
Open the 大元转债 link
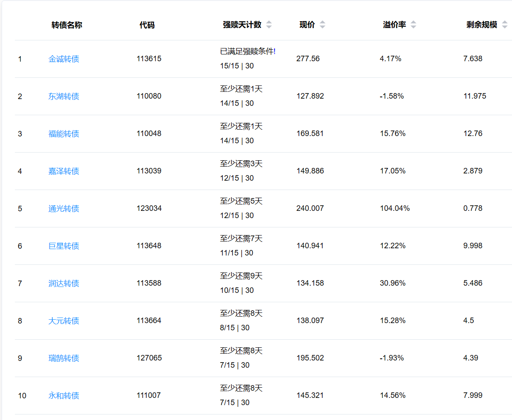[x=64, y=321]
